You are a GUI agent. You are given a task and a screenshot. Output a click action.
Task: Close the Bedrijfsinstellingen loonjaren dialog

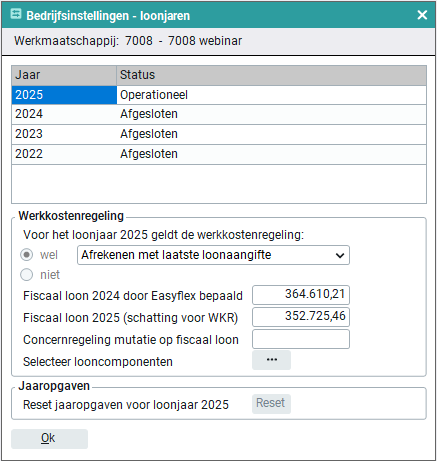[x=422, y=15]
